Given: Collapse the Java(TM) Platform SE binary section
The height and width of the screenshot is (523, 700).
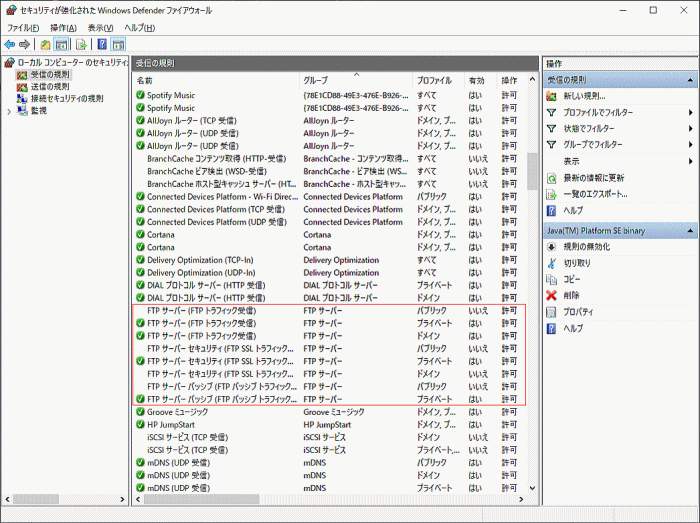Looking at the screenshot, I should point(690,231).
